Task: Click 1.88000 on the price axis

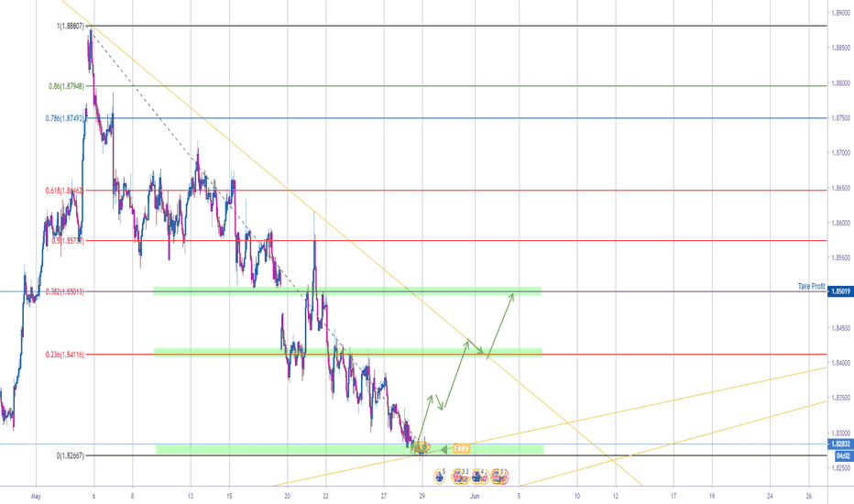Action: pyautogui.click(x=840, y=83)
